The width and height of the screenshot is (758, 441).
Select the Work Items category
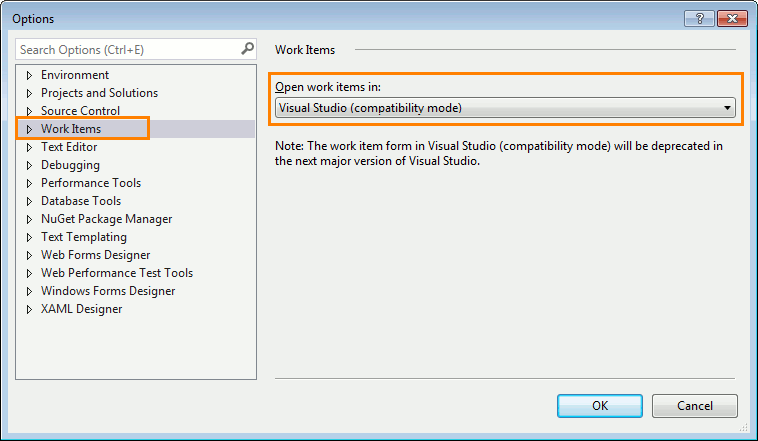tap(70, 129)
